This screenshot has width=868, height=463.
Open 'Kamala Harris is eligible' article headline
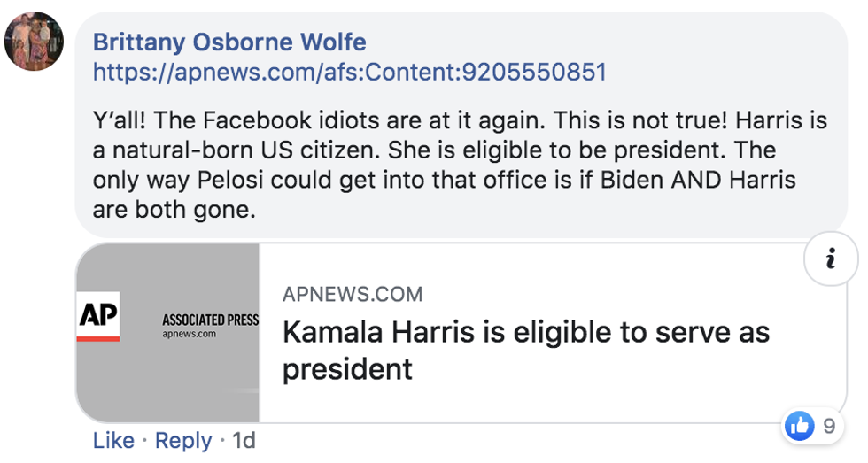coord(525,334)
